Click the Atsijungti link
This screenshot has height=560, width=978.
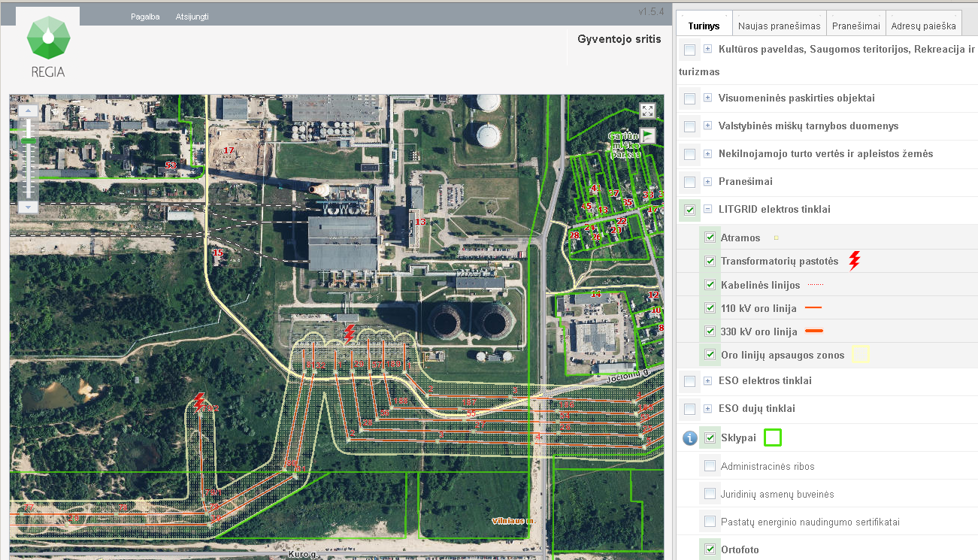[192, 17]
